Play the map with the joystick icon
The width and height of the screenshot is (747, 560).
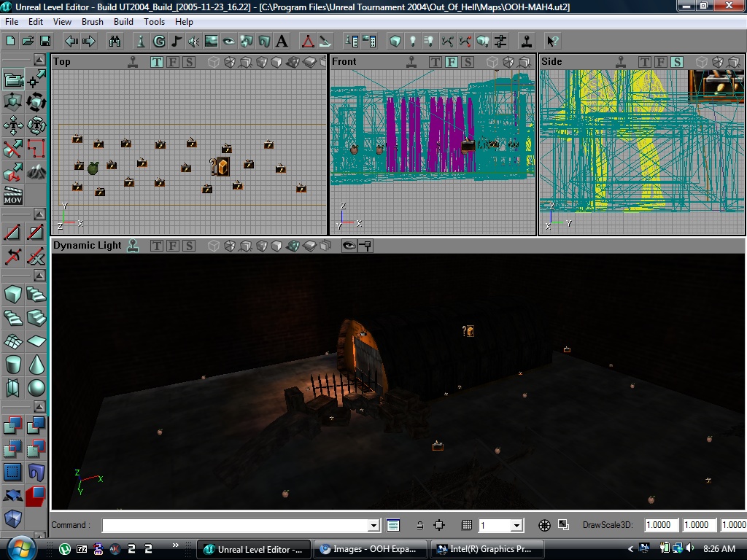pyautogui.click(x=527, y=42)
